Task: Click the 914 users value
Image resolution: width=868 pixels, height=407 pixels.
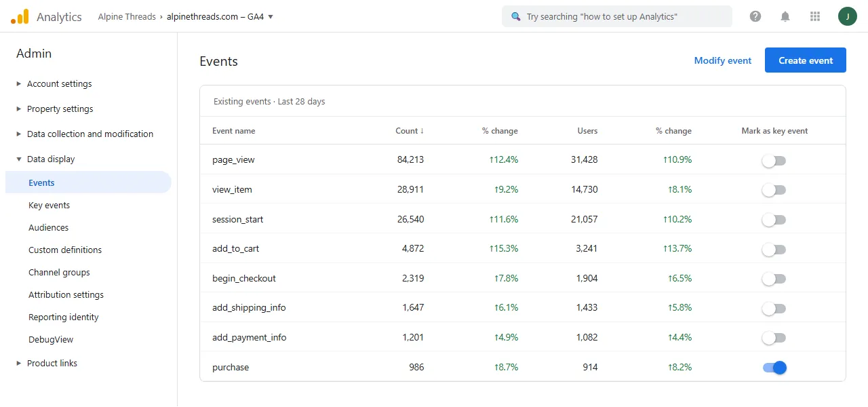Action: click(590, 367)
